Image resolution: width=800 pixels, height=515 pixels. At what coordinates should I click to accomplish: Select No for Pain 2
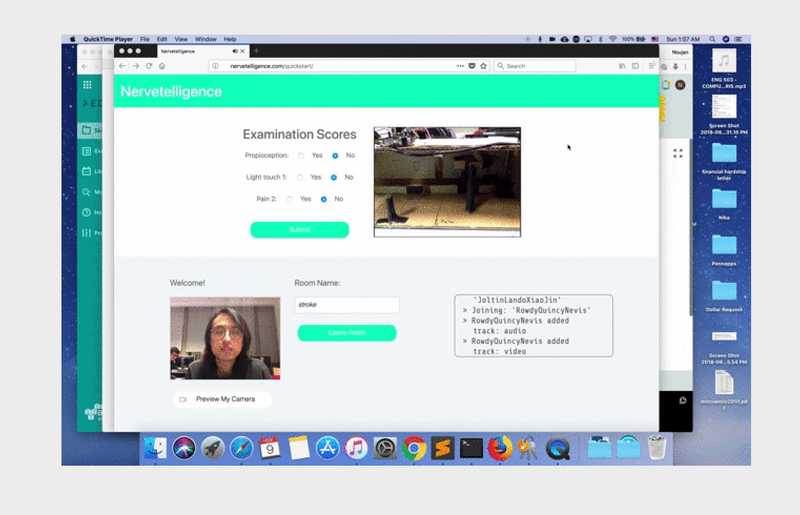pyautogui.click(x=323, y=199)
